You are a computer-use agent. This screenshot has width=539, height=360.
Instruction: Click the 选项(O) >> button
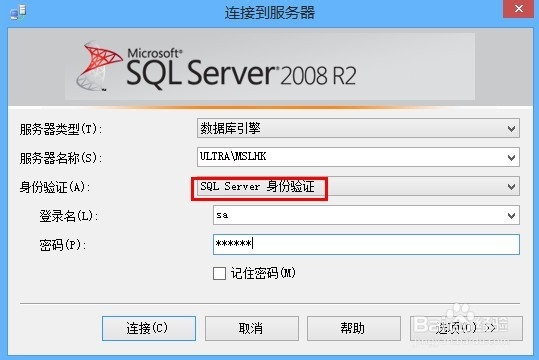tap(466, 328)
